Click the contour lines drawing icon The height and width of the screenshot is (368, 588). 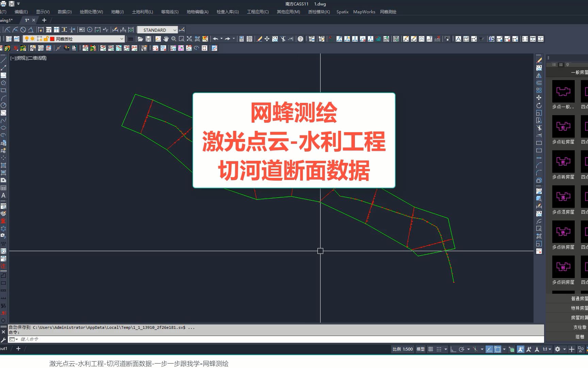(422, 39)
